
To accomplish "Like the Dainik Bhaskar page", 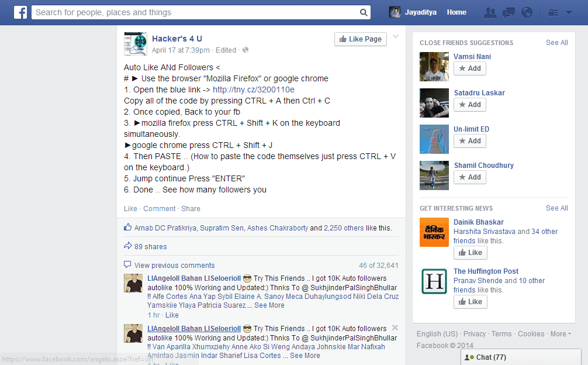I will click(x=471, y=253).
